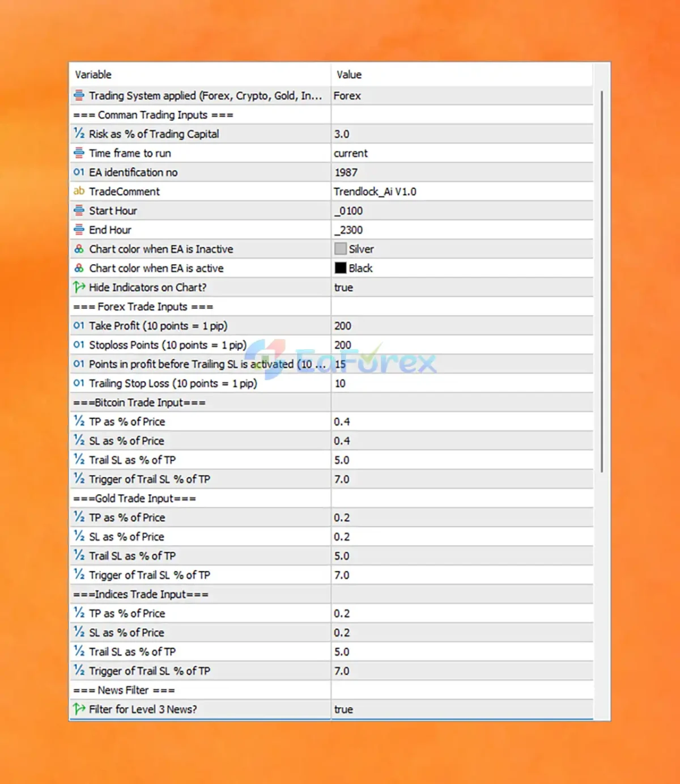This screenshot has width=680, height=784.
Task: Click the integer icon beside Trailing Stop Loss
Action: (x=79, y=383)
